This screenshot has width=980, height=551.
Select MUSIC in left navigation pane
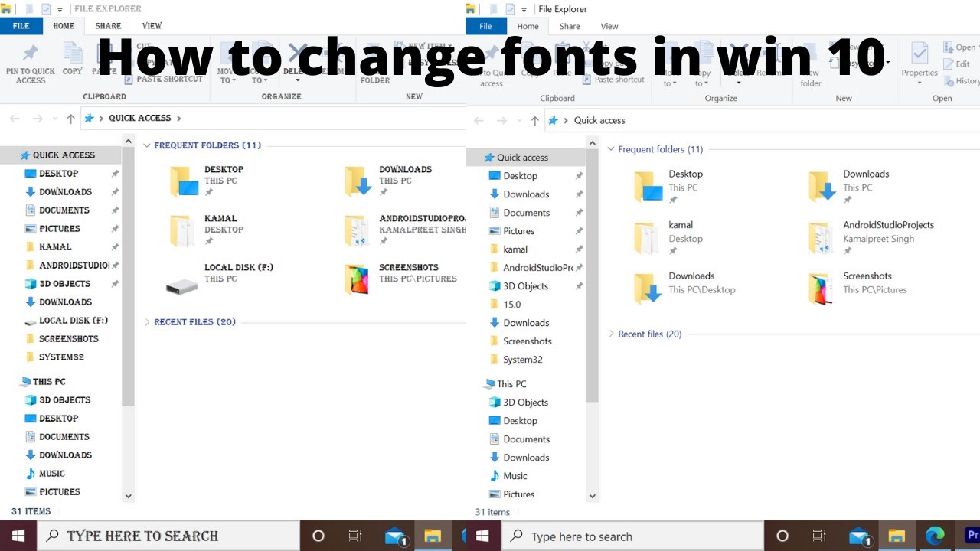[x=52, y=474]
